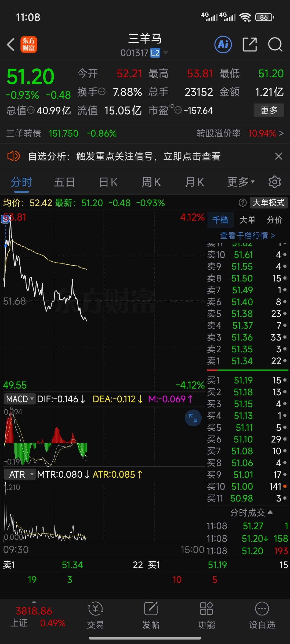This screenshot has height=644, width=290.
Task: Open 查看千档行情 link
Action: 248,235
